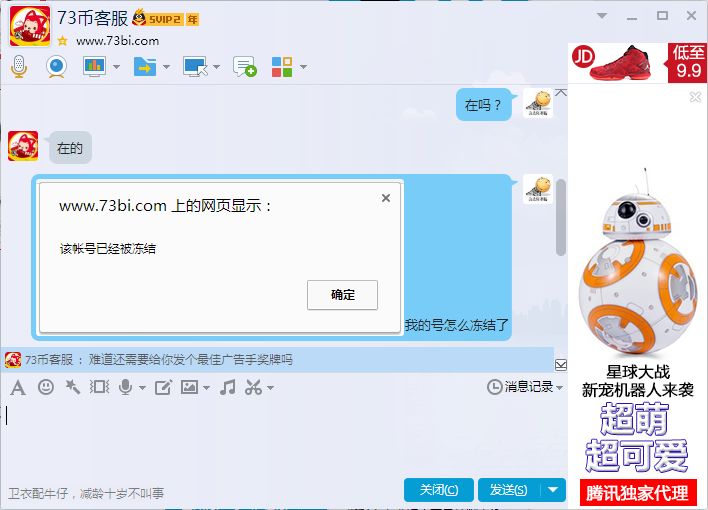Click the screenshot scissors icon

(253, 387)
